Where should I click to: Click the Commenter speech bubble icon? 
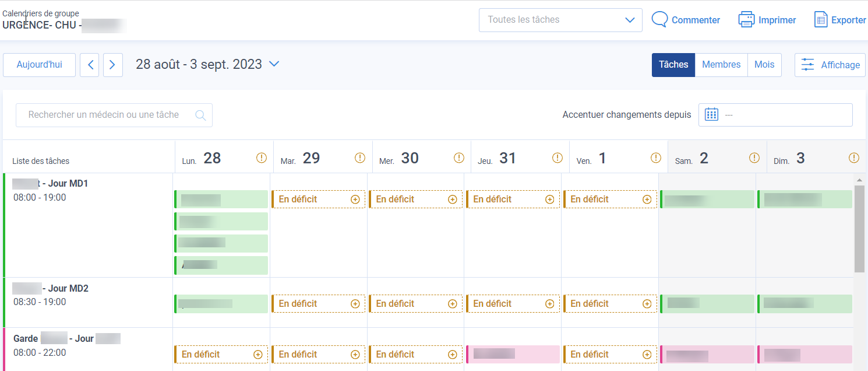(659, 20)
